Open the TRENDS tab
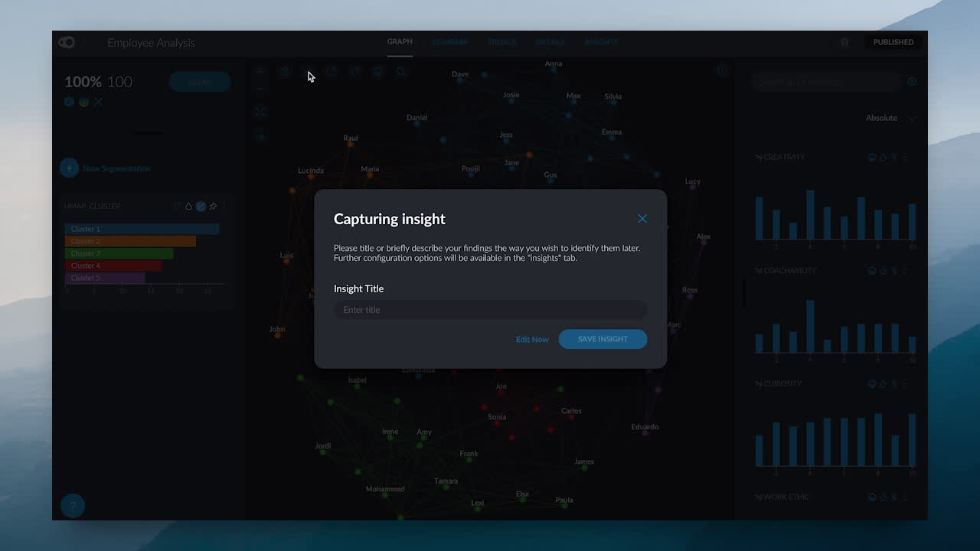This screenshot has width=980, height=551. 501,42
